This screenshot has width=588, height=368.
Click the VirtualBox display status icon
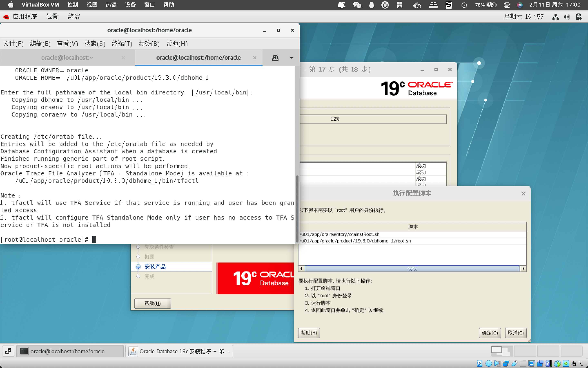click(x=531, y=363)
